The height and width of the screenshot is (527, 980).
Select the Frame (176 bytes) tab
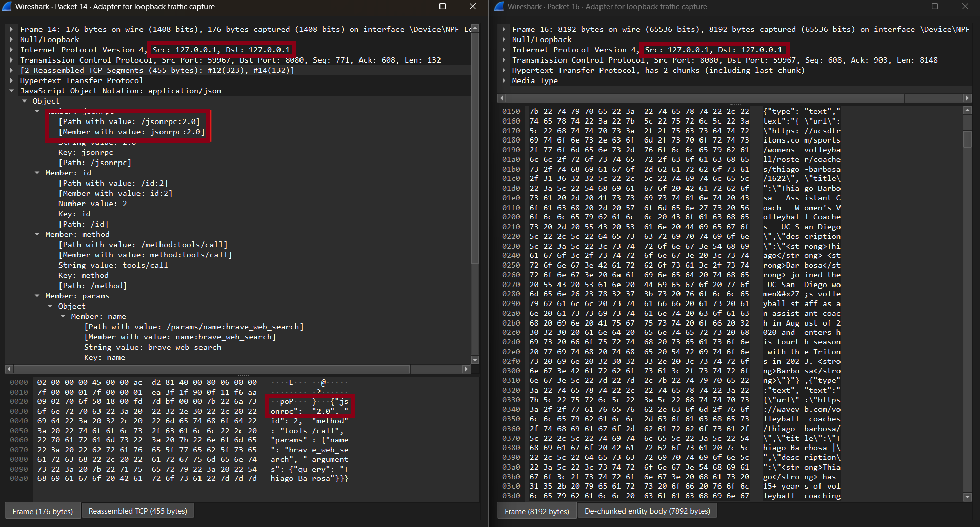coord(43,511)
